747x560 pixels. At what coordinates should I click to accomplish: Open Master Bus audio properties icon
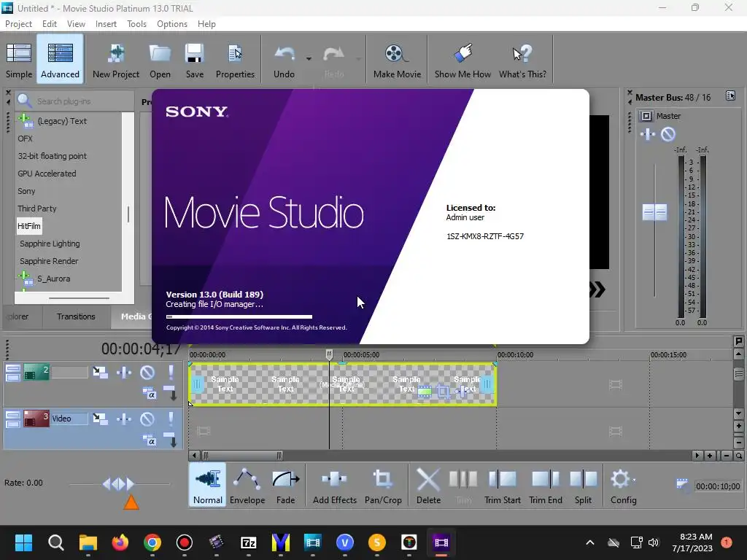click(x=730, y=96)
